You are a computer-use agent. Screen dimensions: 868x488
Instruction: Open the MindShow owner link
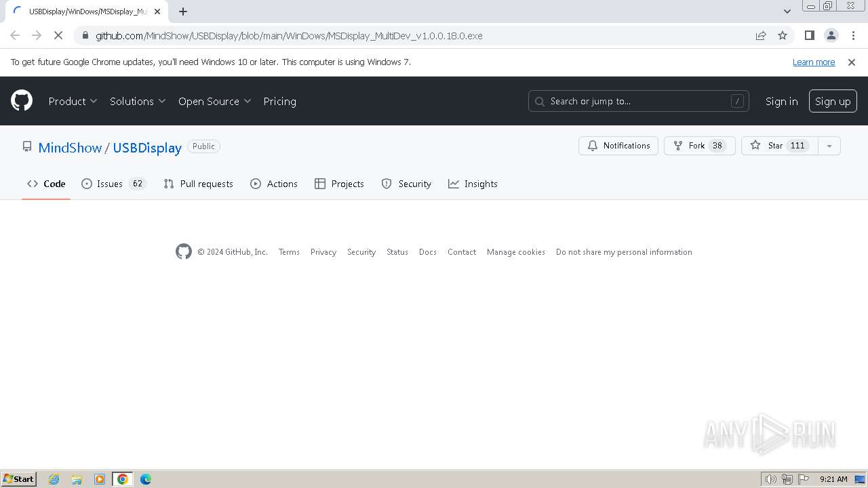pyautogui.click(x=70, y=148)
